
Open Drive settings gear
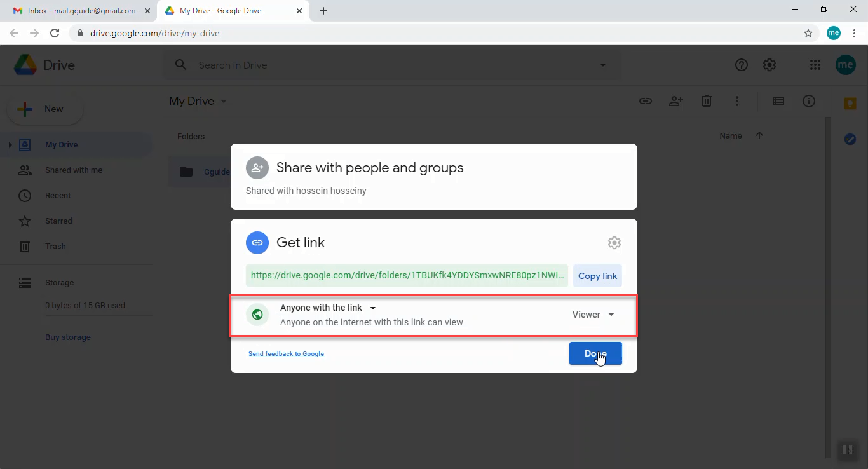pos(769,64)
